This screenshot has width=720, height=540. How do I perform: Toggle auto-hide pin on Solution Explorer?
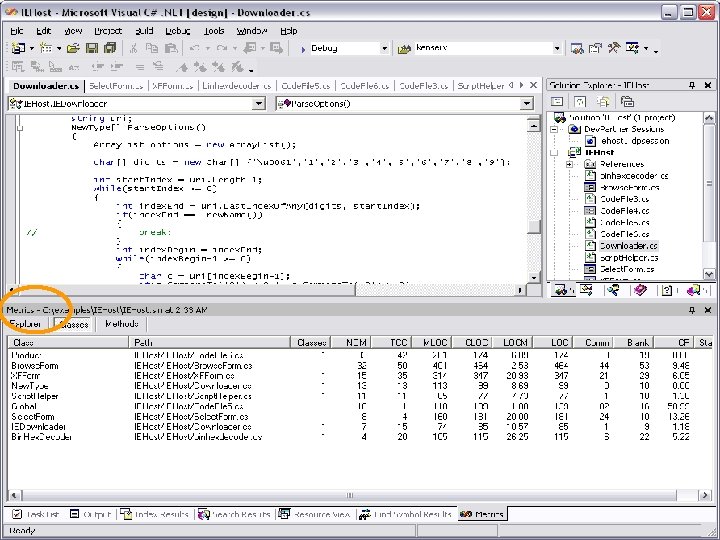(692, 85)
